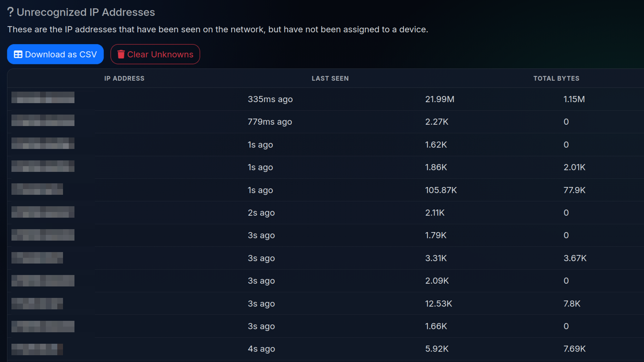644x362 pixels.
Task: Select the 12.53K bytes cell
Action: click(439, 304)
